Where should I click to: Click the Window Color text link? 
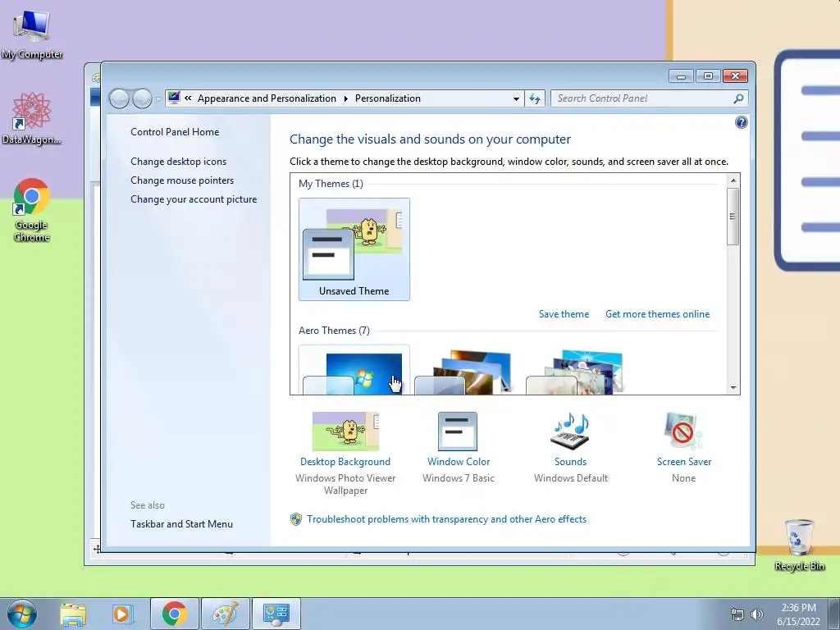pyautogui.click(x=459, y=462)
